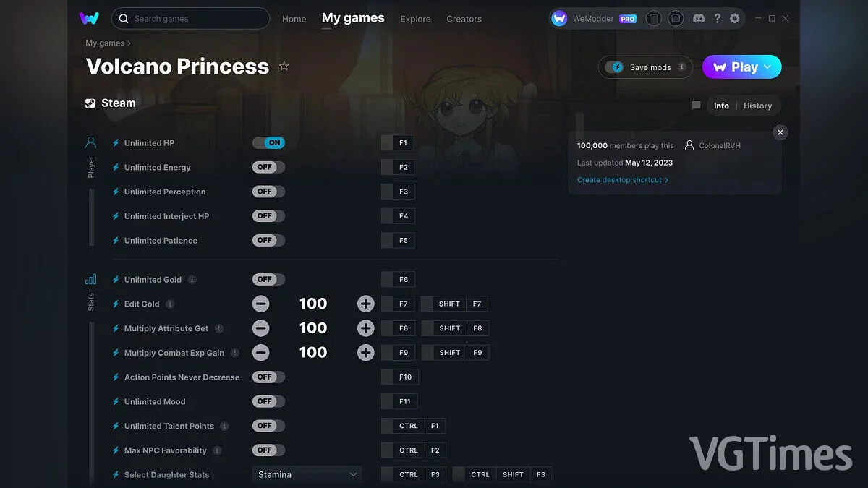Switch to History tab

click(757, 106)
